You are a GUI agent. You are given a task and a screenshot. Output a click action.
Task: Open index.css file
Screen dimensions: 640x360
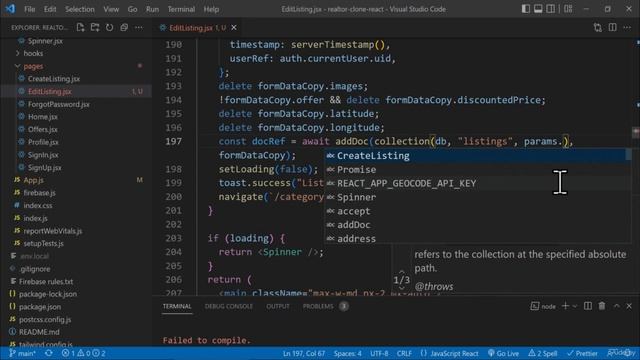38,205
